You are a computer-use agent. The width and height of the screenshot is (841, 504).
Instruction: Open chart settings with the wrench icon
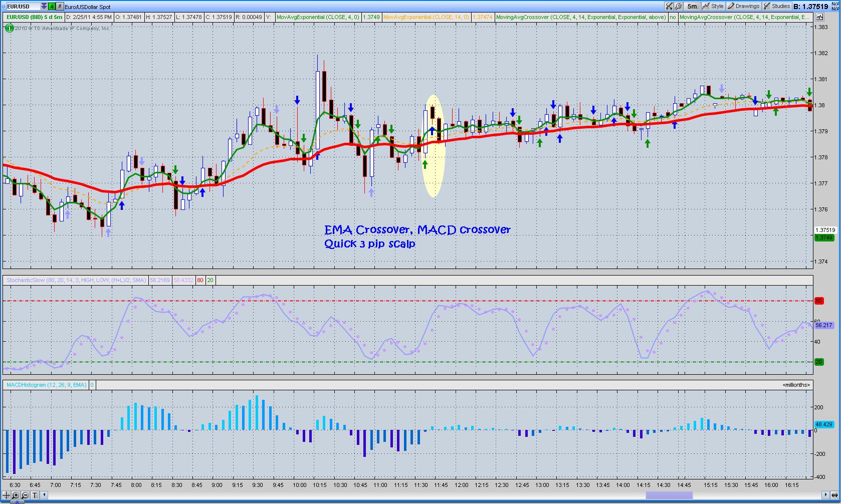coord(678,6)
